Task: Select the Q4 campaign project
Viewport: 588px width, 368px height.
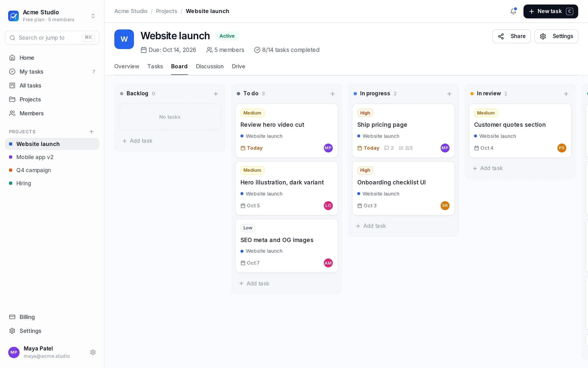Action: click(52, 170)
